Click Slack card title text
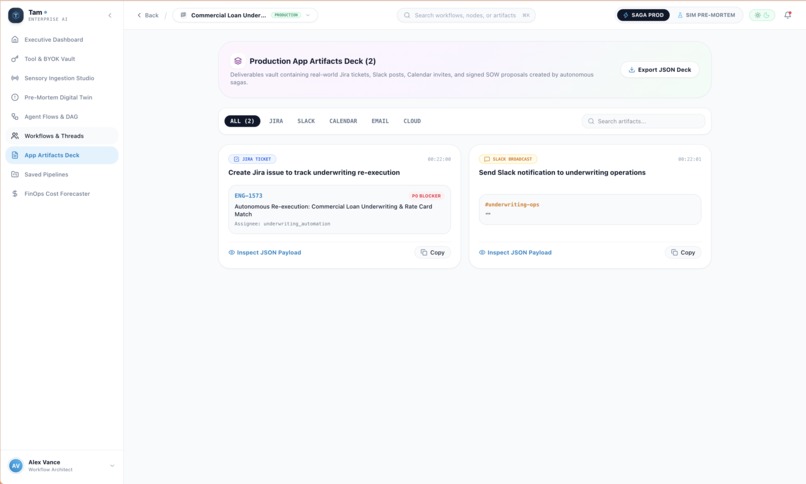The height and width of the screenshot is (484, 806). (562, 173)
